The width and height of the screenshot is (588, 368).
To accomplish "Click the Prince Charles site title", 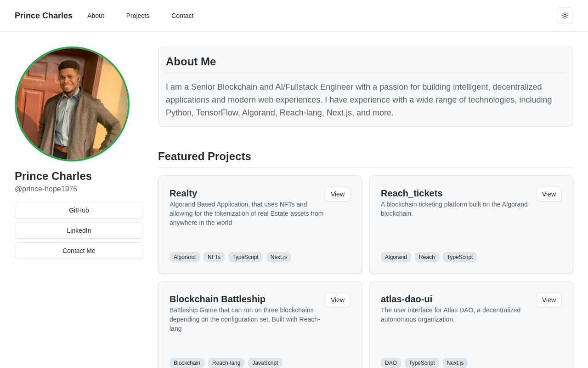I will 44,16.
